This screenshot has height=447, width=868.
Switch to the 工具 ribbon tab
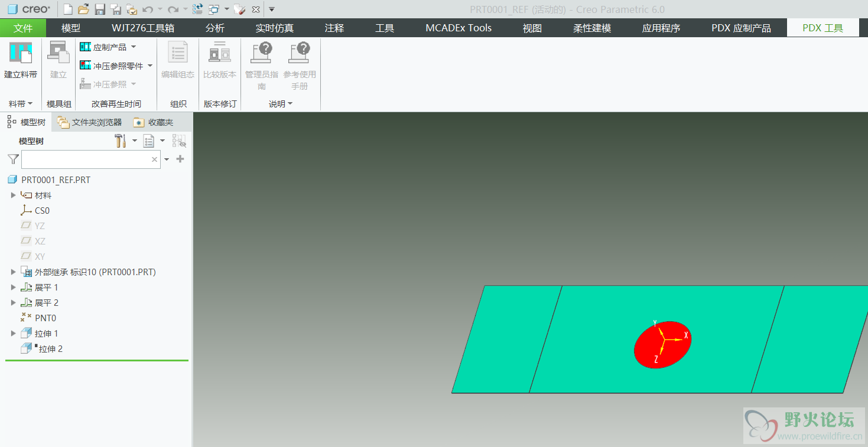pos(385,28)
